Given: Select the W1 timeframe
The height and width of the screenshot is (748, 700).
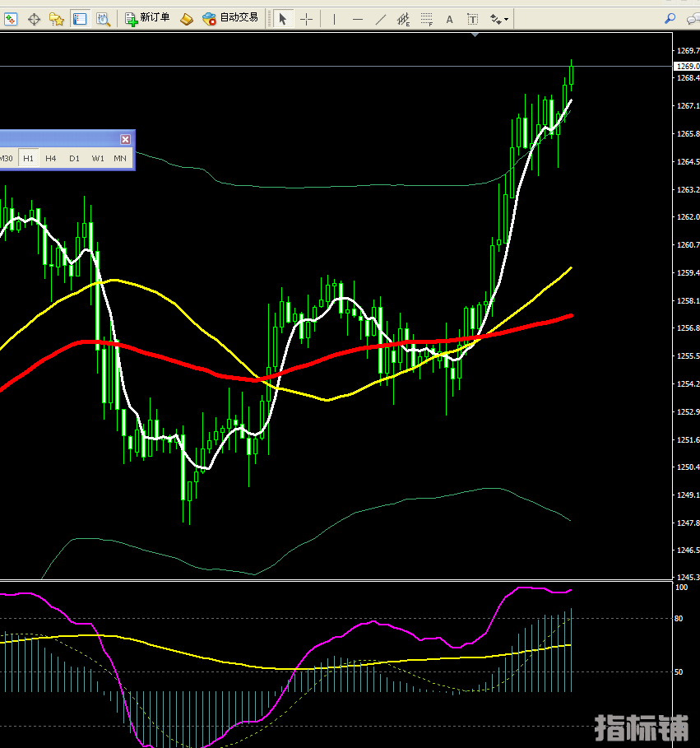Looking at the screenshot, I should [98, 158].
